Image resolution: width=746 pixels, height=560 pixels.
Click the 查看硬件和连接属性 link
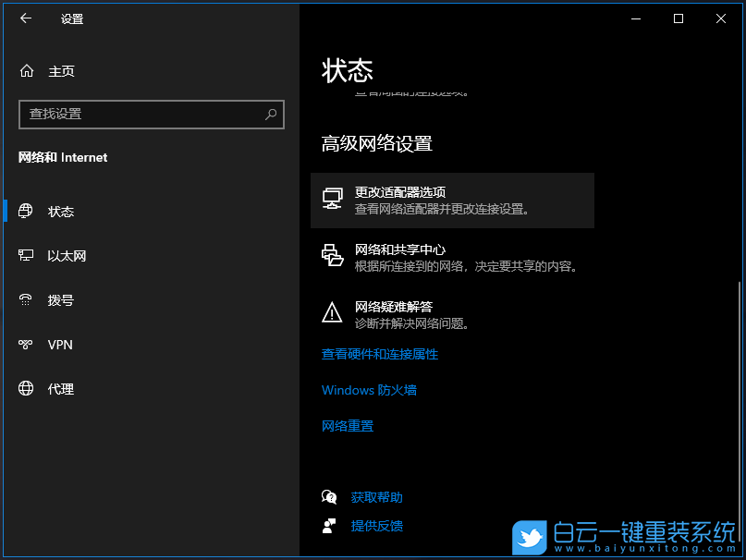(379, 354)
